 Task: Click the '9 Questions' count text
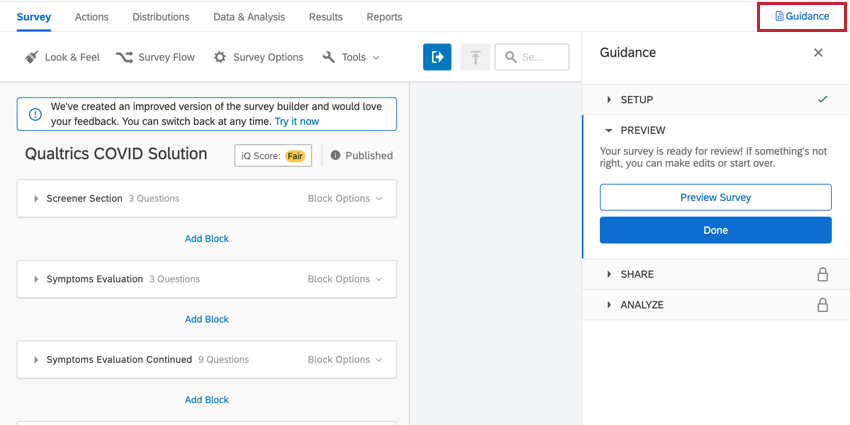[223, 359]
